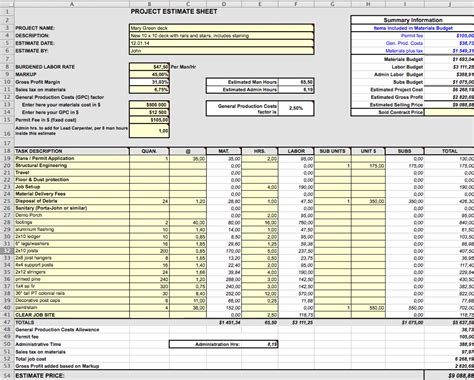The width and height of the screenshot is (474, 380).
Task: Select the HRS. column heading
Action: pos(260,151)
